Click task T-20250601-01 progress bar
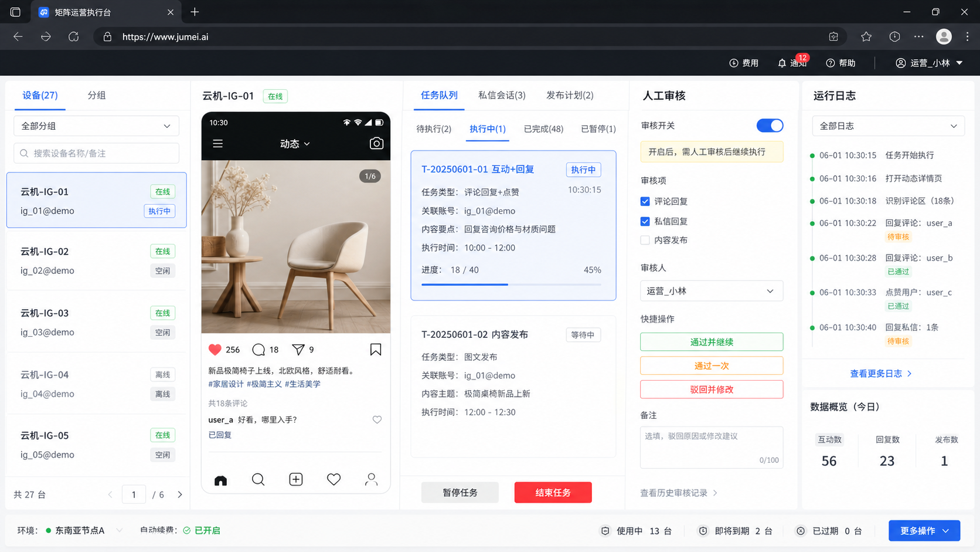 tap(511, 285)
